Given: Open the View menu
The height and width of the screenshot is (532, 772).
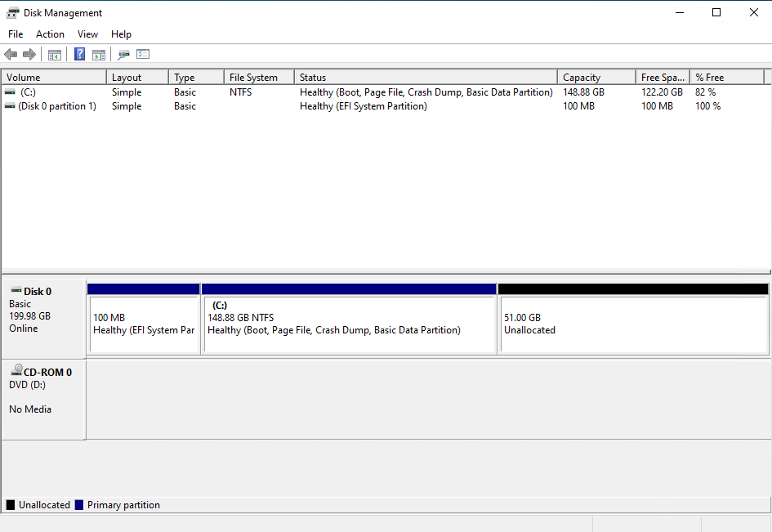Looking at the screenshot, I should click(87, 34).
